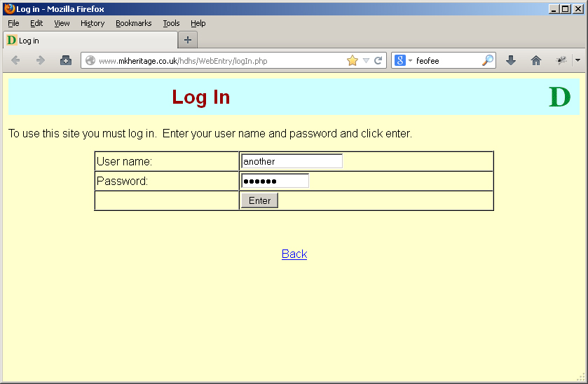Viewport: 588px width, 384px height.
Task: Click the browser Back arrow button
Action: [x=15, y=61]
